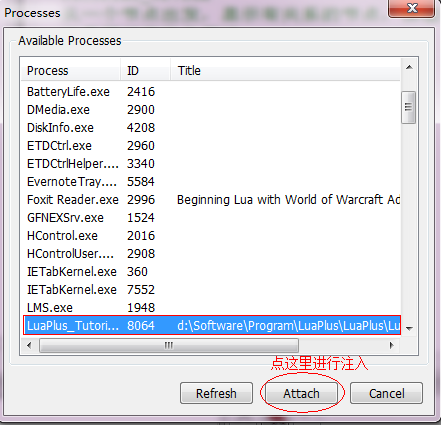Click the horizontal scrollbar thumb
Image resolution: width=441 pixels, height=425 pixels.
tap(169, 345)
